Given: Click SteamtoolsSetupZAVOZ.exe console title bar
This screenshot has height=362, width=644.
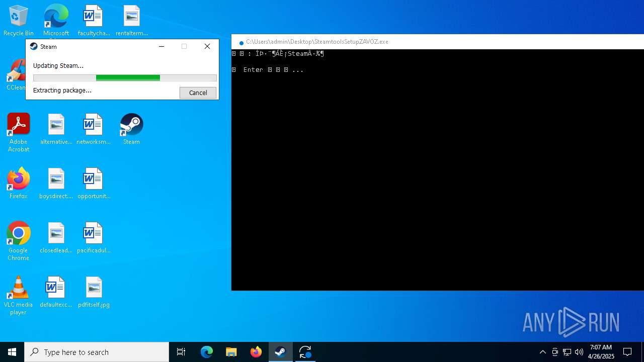Looking at the screenshot, I should 438,42.
